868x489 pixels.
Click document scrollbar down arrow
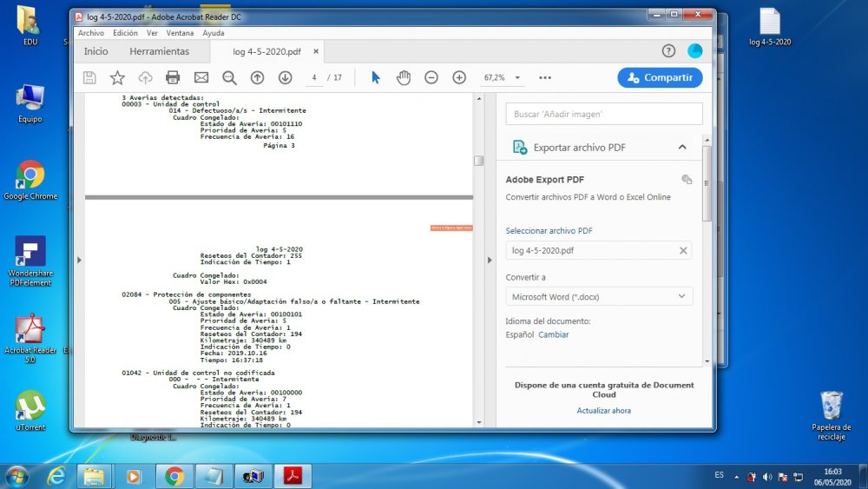(x=479, y=422)
